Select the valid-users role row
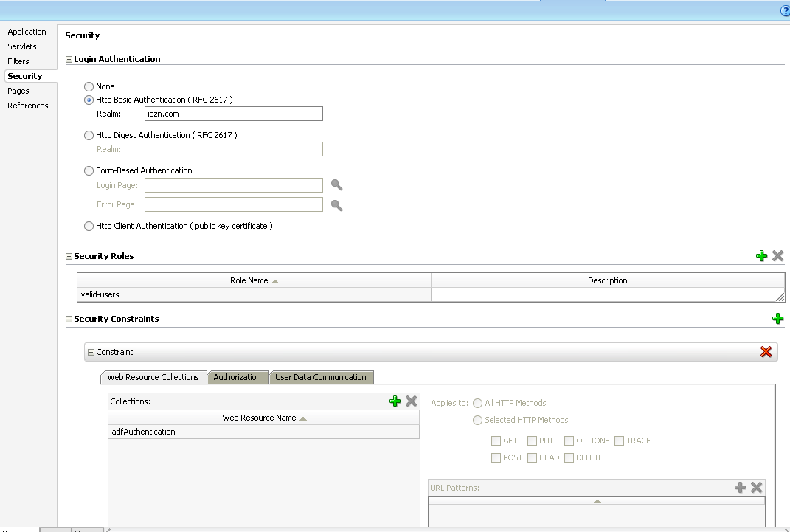The image size is (790, 532). [x=254, y=294]
